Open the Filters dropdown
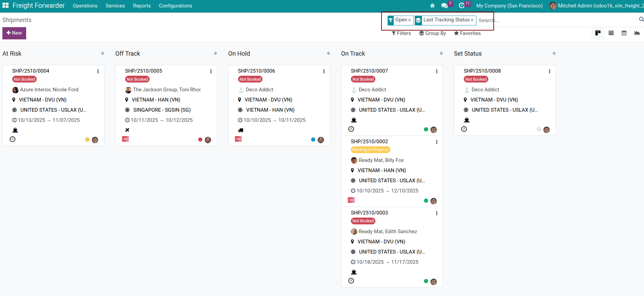The width and height of the screenshot is (644, 296). 401,33
